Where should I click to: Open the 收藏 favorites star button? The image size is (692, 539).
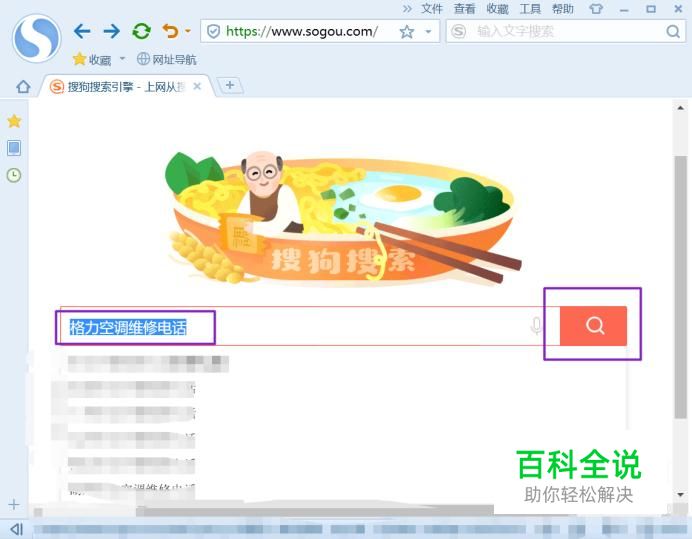click(92, 59)
